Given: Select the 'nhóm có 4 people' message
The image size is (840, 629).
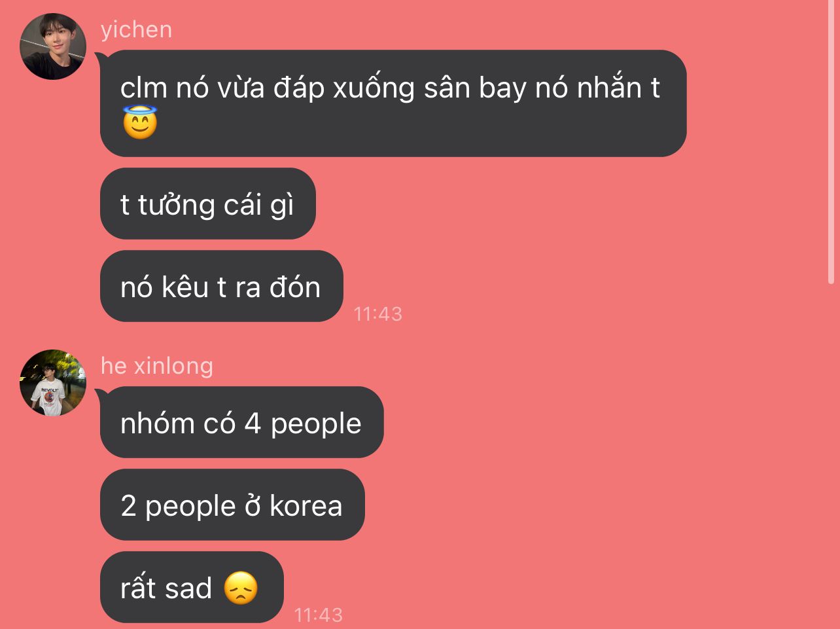Looking at the screenshot, I should click(x=242, y=422).
